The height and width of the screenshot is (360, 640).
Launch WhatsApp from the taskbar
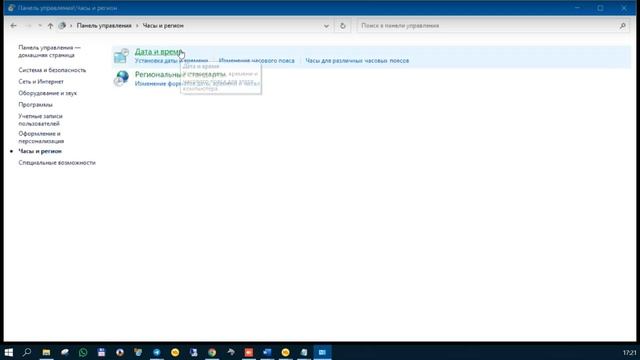point(83,352)
